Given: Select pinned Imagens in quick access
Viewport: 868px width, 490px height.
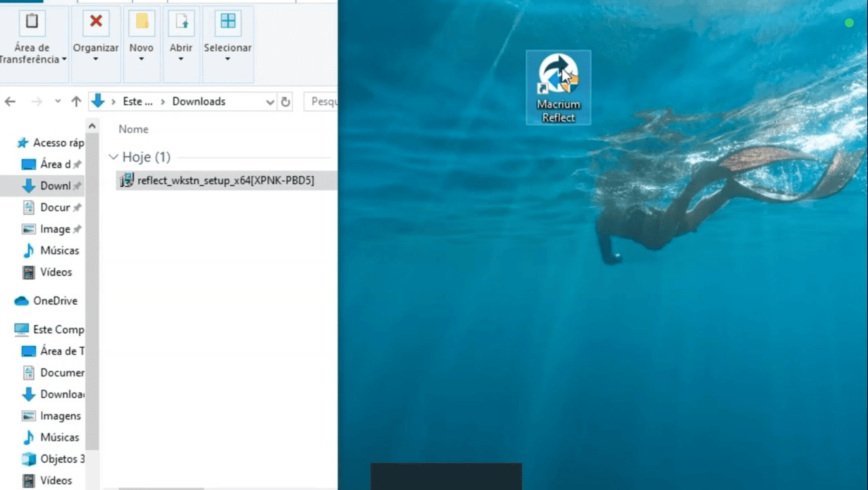Looking at the screenshot, I should coord(52,229).
